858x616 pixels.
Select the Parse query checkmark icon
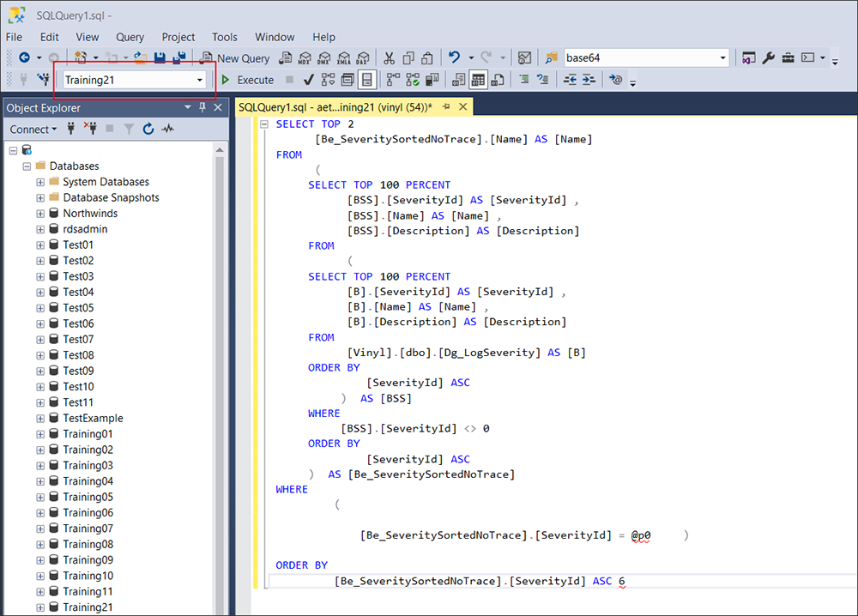pyautogui.click(x=306, y=79)
